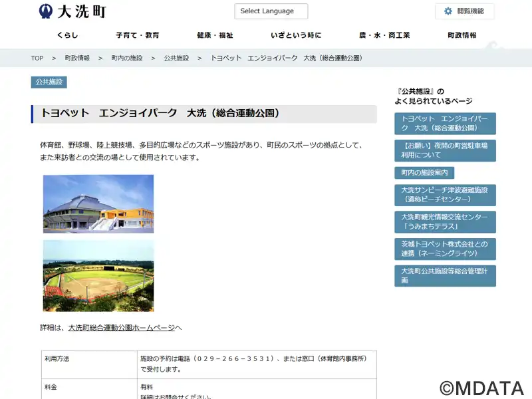This screenshot has width=532, height=399.
Task: Go to TOP in breadcrumb
Action: point(37,59)
